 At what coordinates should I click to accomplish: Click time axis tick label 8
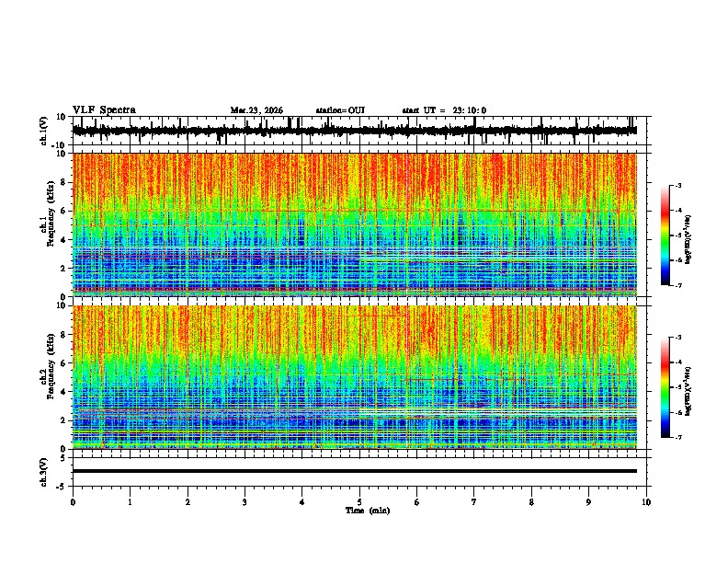[531, 501]
